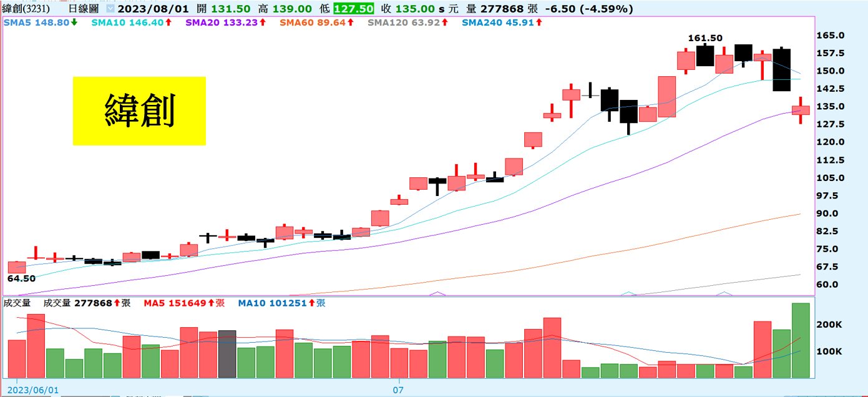Viewport: 868px width, 397px height.
Task: Select the SMA10 146.40 indicator label
Action: 124,22
